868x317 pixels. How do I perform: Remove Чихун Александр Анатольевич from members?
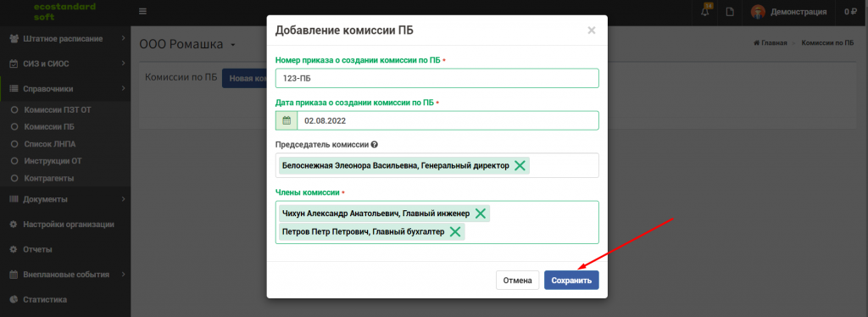480,214
